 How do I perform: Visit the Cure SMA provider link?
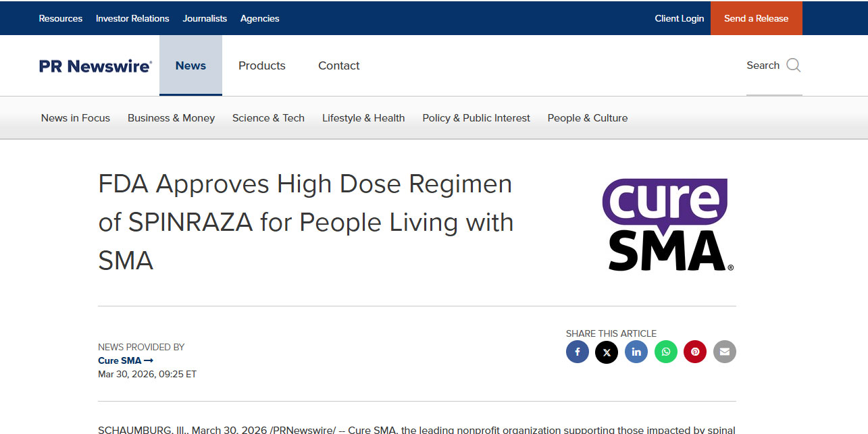click(126, 360)
